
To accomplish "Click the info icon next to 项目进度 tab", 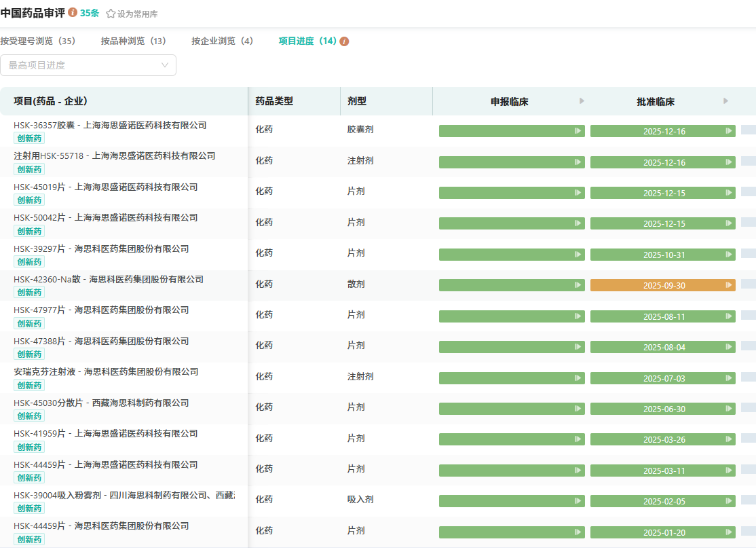I will coord(344,41).
